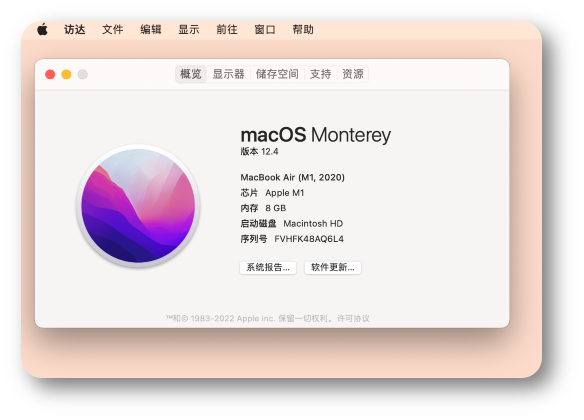Click the grayed-out zoom window button
584x420 pixels.
click(x=83, y=74)
